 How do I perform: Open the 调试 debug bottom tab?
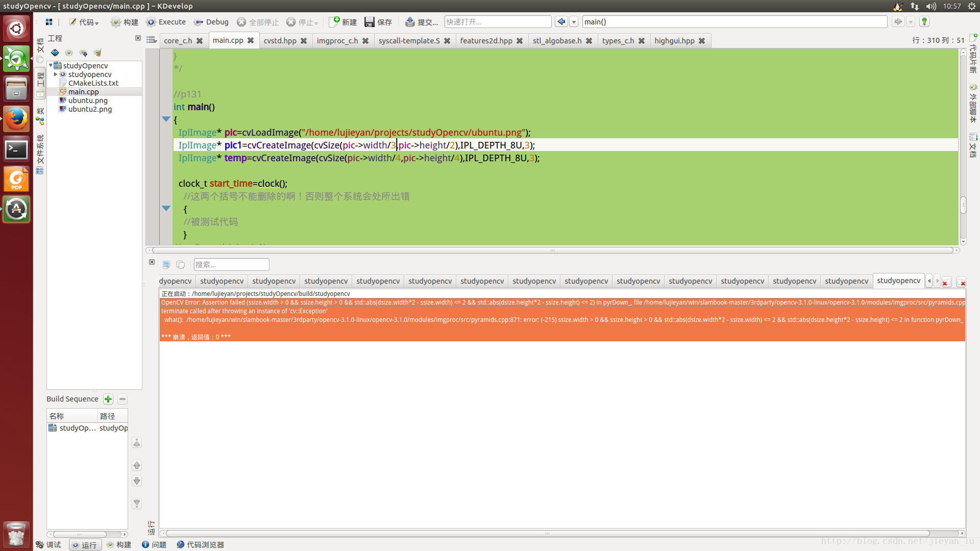click(48, 545)
